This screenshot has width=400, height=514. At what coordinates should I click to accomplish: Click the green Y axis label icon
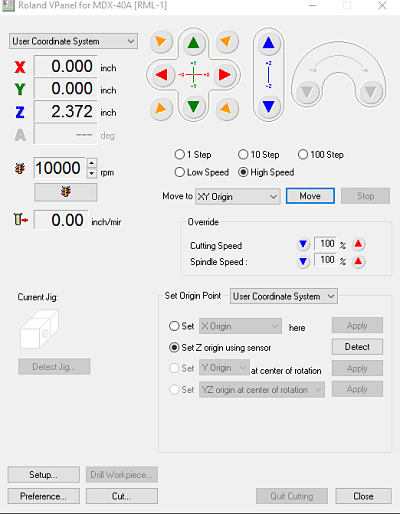pyautogui.click(x=20, y=89)
